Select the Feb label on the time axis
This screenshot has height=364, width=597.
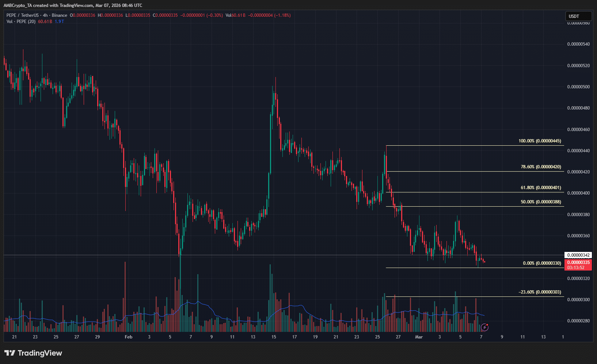[x=128, y=337]
